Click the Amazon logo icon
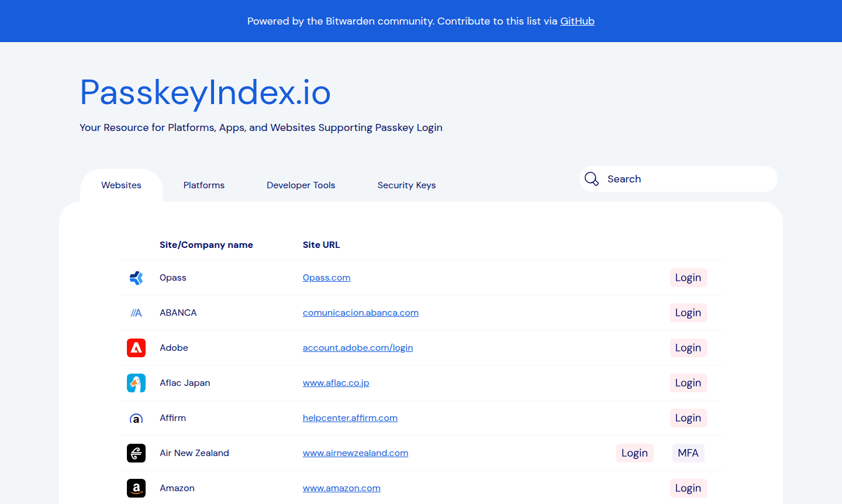 pyautogui.click(x=136, y=488)
